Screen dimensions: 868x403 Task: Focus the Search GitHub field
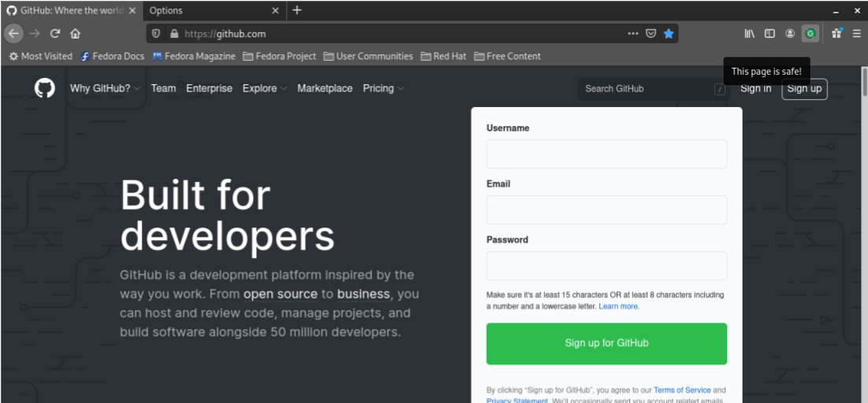pyautogui.click(x=654, y=89)
